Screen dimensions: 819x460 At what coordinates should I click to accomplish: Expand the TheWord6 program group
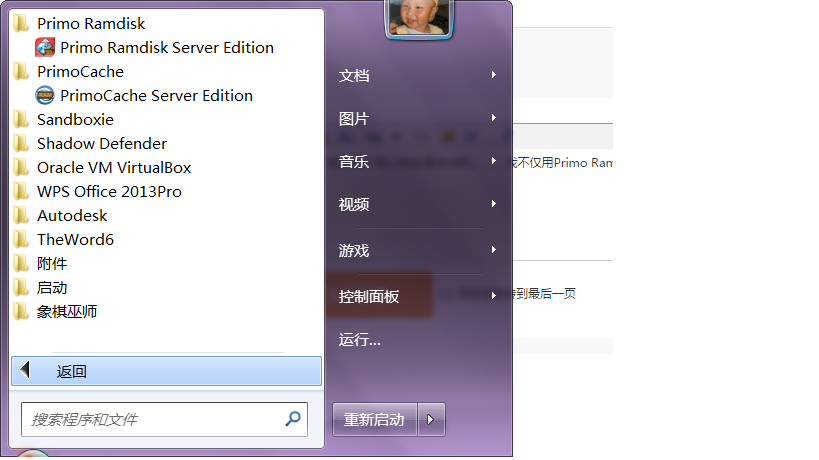pyautogui.click(x=75, y=240)
